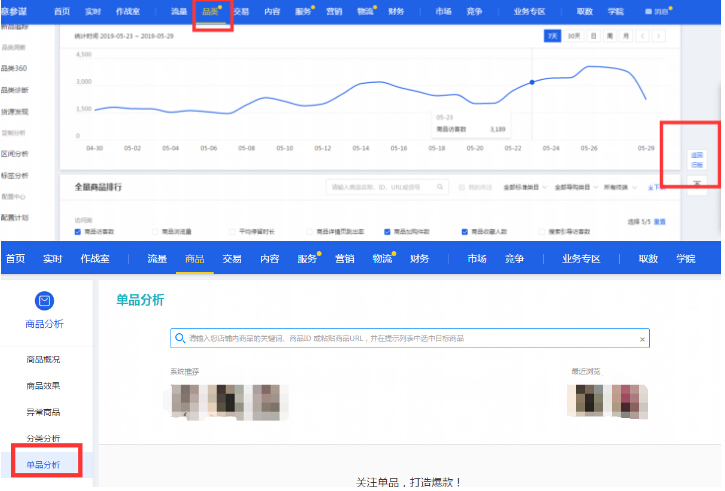
Task: Click the 重置 reset link
Action: click(x=660, y=221)
